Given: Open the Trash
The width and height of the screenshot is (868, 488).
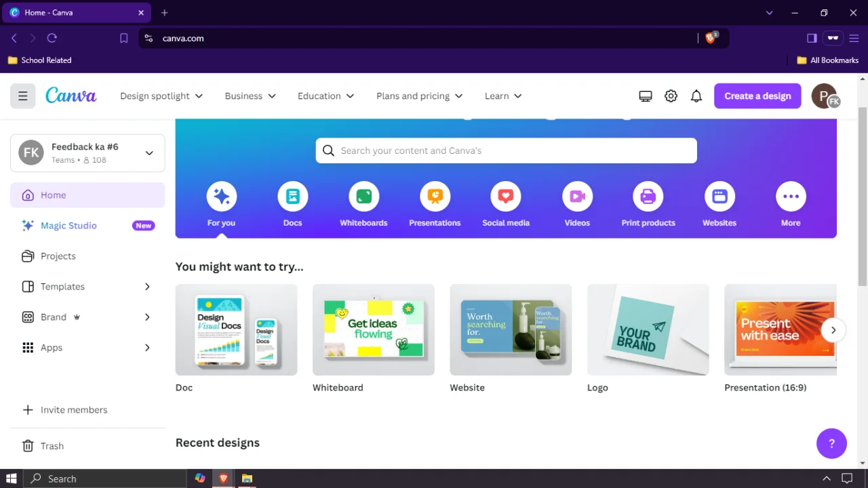Looking at the screenshot, I should 87,446.
